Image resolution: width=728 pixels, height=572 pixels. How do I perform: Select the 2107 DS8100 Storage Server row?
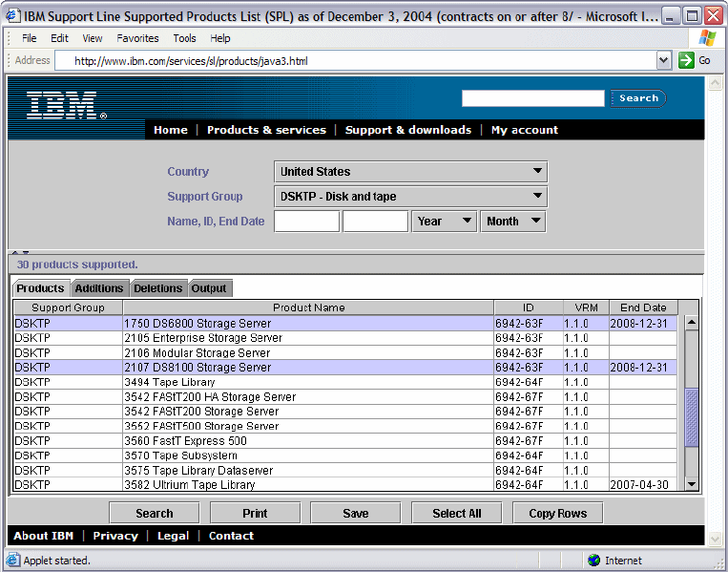(345, 367)
